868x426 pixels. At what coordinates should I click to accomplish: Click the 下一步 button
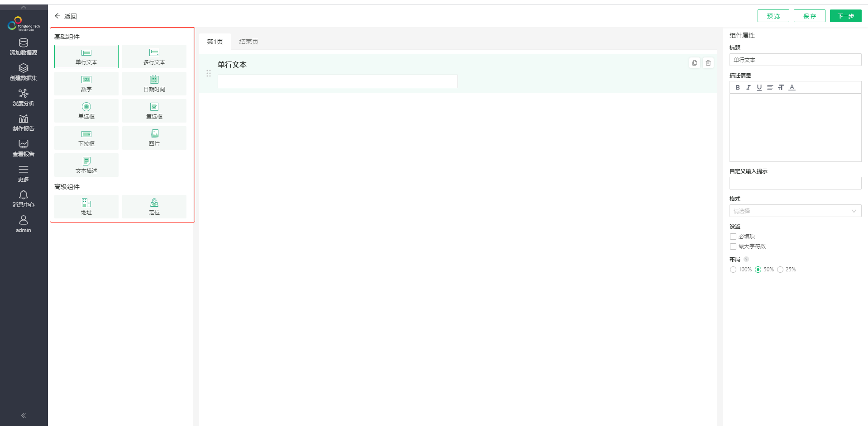tap(846, 16)
